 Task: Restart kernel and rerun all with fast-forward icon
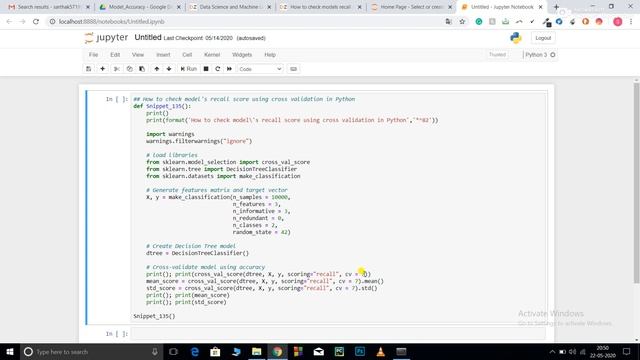coord(229,69)
